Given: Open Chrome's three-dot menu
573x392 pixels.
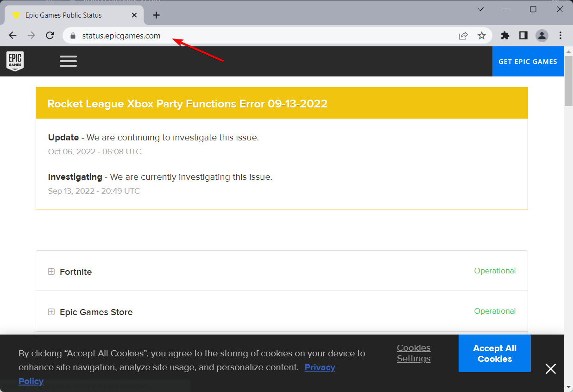Looking at the screenshot, I should (560, 36).
